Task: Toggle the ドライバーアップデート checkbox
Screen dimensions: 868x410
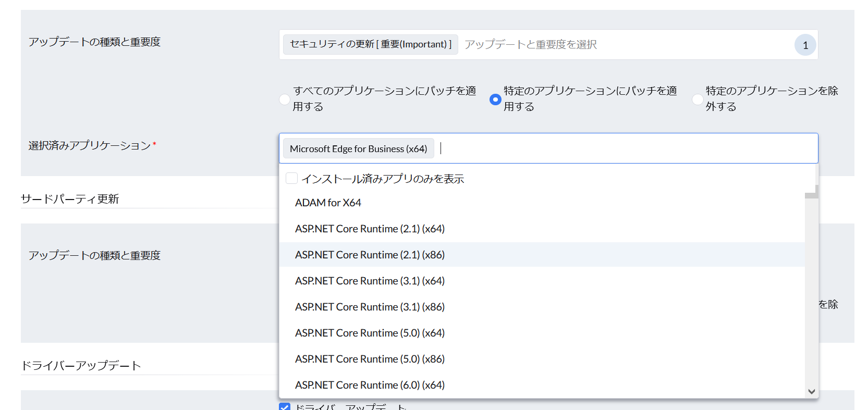Action: [x=285, y=406]
